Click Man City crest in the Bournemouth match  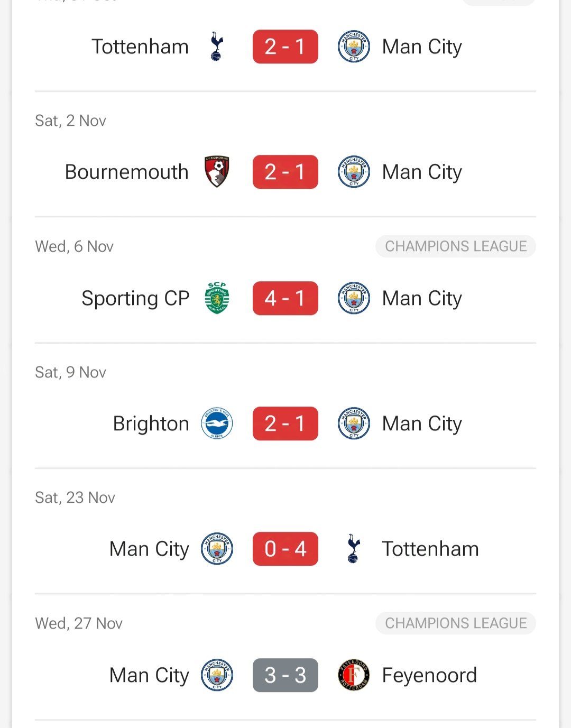coord(354,172)
